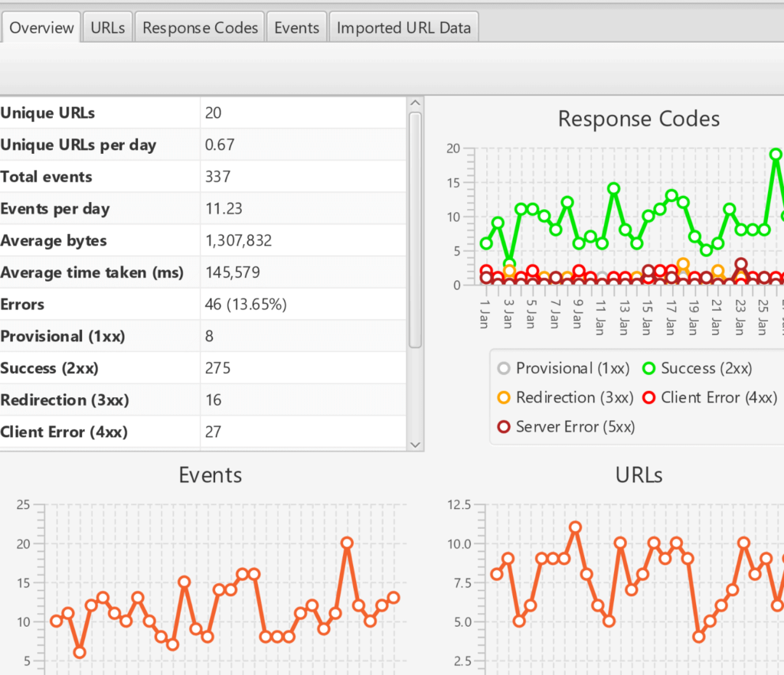Click the highest green Success point at 19

tap(776, 155)
